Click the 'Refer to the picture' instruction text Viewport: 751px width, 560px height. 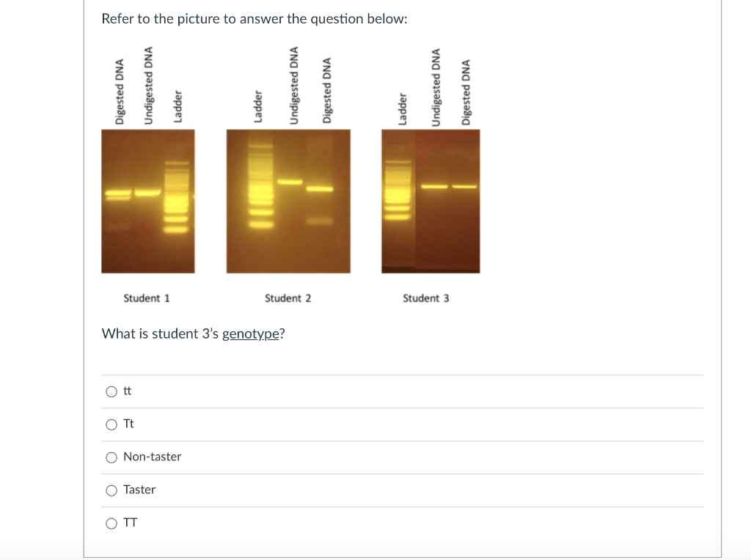coord(254,19)
